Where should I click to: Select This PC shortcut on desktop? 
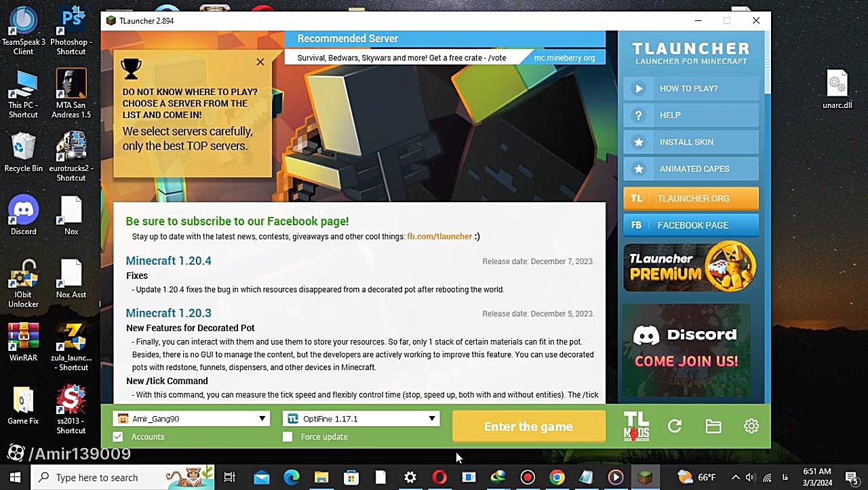click(23, 94)
